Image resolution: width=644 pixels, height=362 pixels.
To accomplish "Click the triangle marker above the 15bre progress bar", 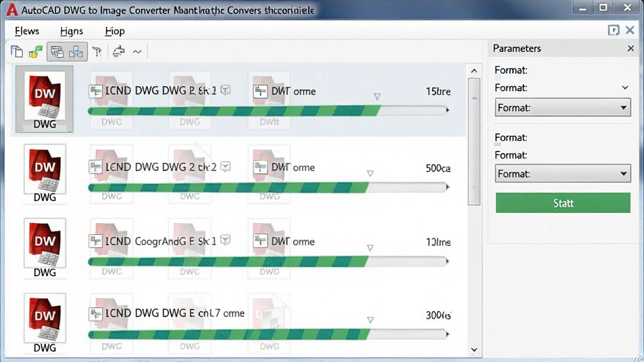I will click(x=377, y=97).
